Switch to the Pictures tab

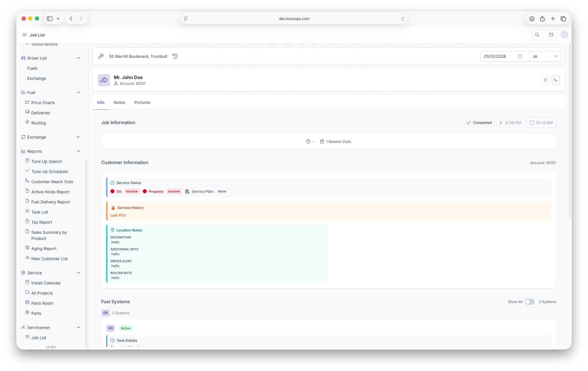pos(142,102)
